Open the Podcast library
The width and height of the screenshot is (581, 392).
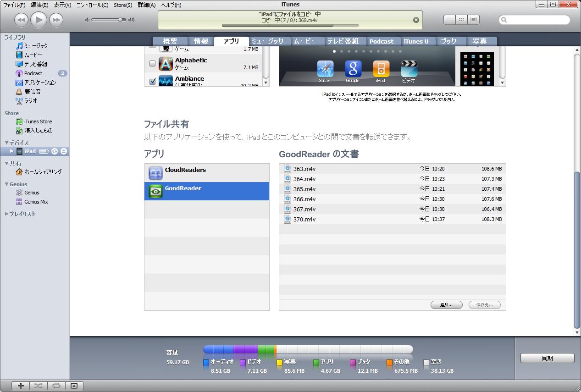coord(29,73)
